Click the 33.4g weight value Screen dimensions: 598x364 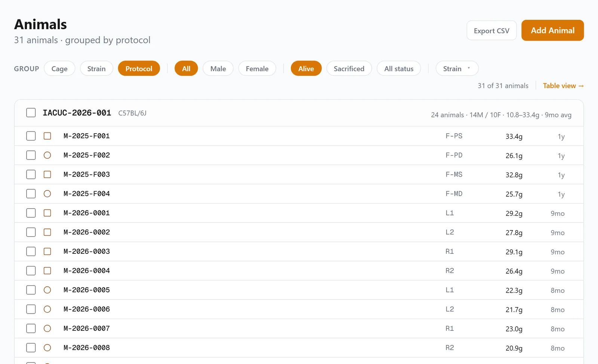[x=514, y=136]
